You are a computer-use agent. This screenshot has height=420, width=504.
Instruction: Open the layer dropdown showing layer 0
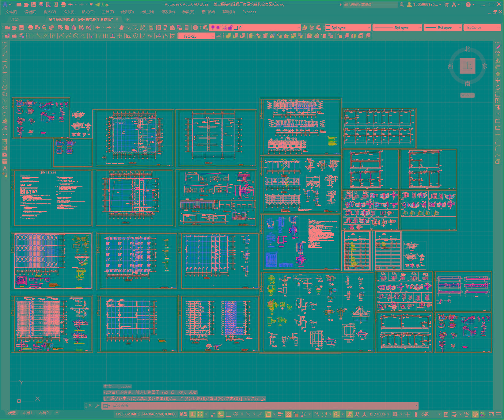255,28
